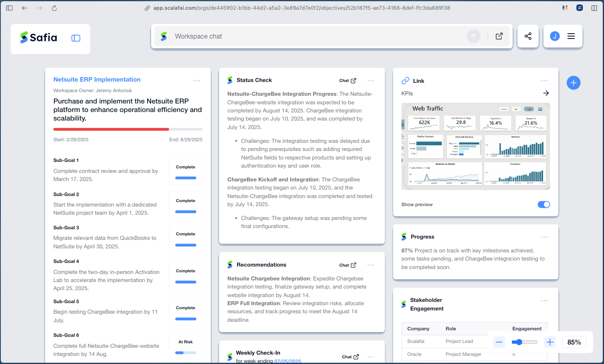Click the share icon button
The height and width of the screenshot is (364, 604).
tap(528, 36)
